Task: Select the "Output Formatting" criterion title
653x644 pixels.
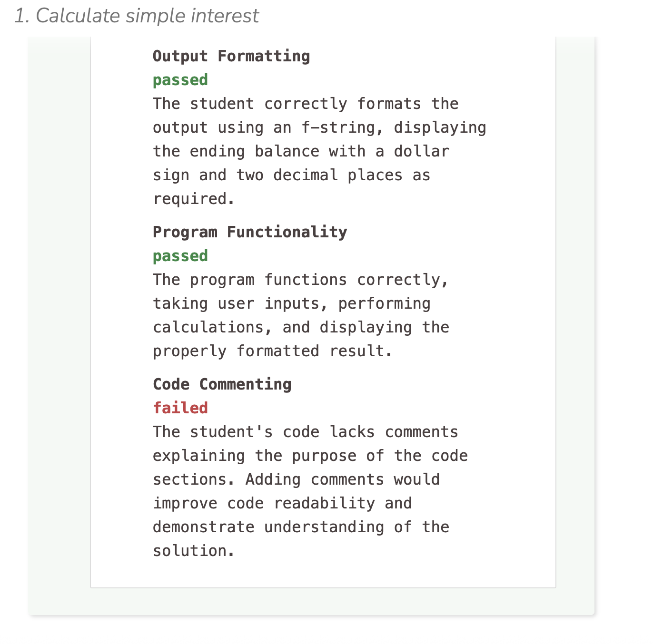Action: click(231, 56)
